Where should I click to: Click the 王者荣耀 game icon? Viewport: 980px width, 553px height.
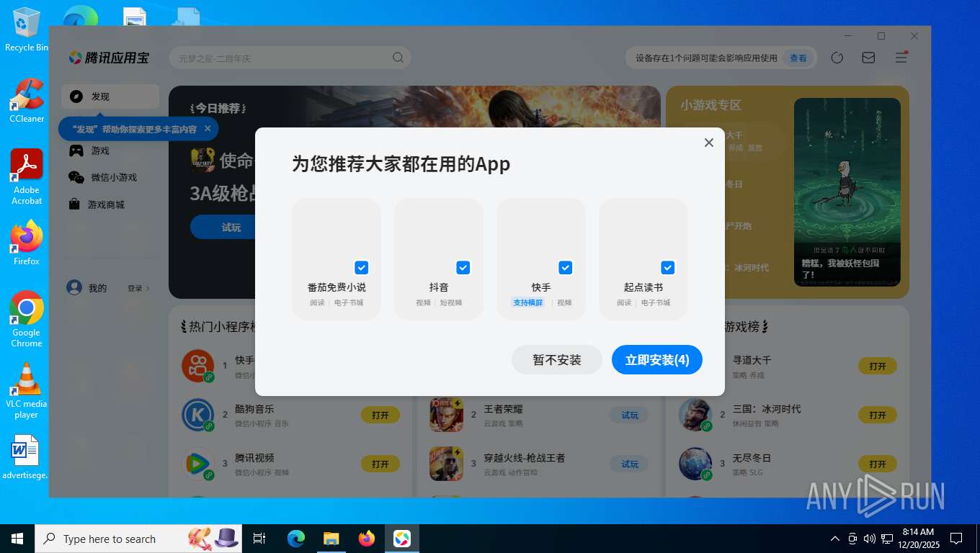pos(447,415)
